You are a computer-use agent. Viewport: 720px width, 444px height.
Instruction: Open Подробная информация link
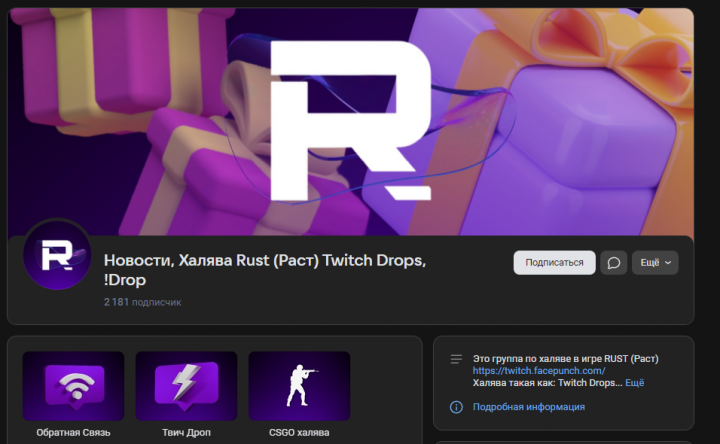(529, 407)
